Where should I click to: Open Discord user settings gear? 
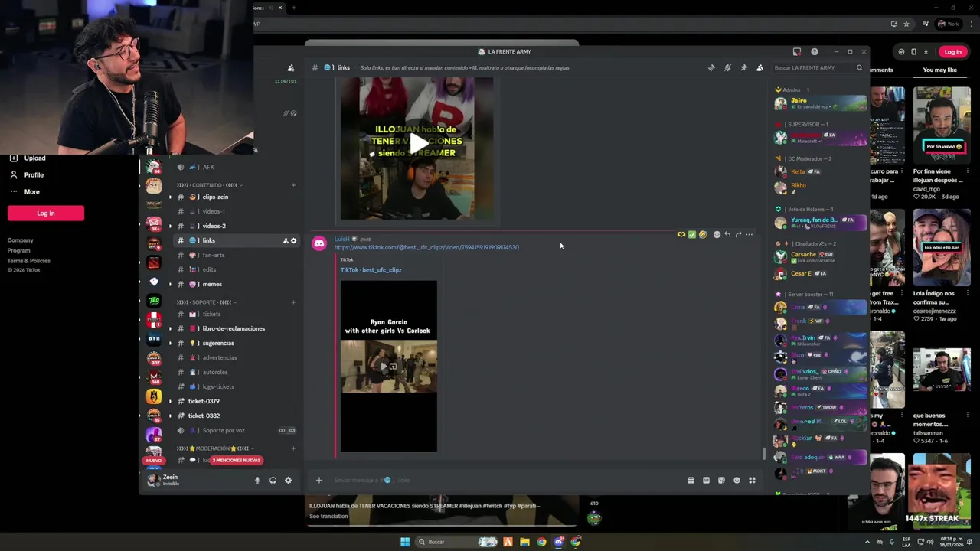[288, 480]
